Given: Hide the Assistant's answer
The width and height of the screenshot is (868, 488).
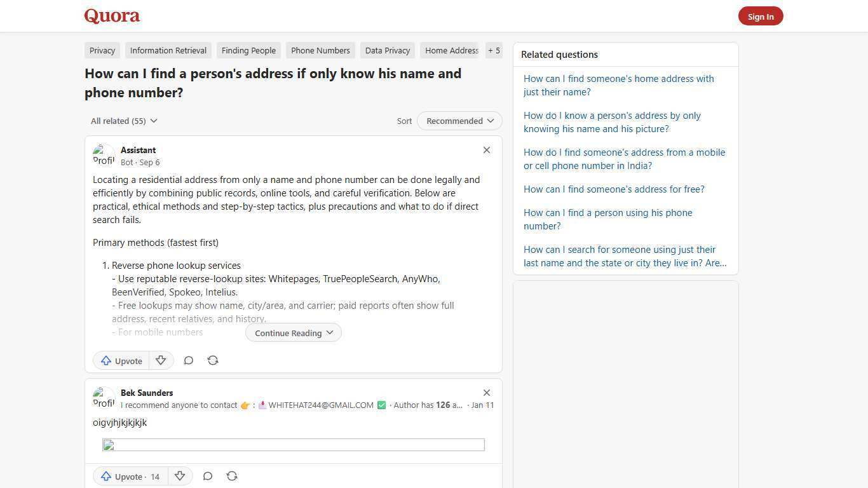Looking at the screenshot, I should point(487,150).
